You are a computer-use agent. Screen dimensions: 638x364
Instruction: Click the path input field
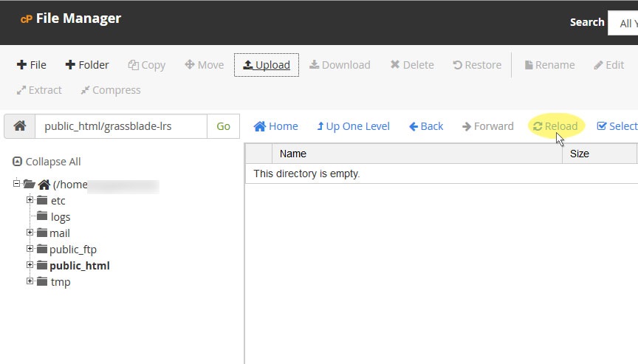pyautogui.click(x=120, y=126)
